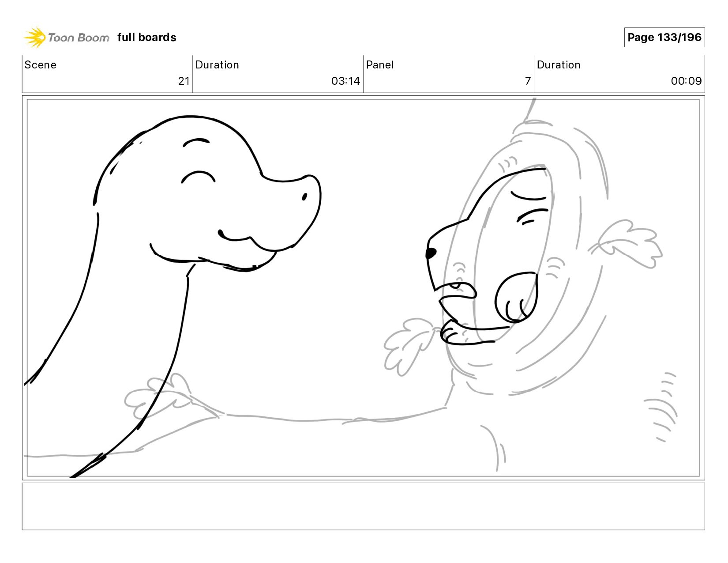Click the panel number '7'
Screen dimensions: 728x563
pos(528,81)
